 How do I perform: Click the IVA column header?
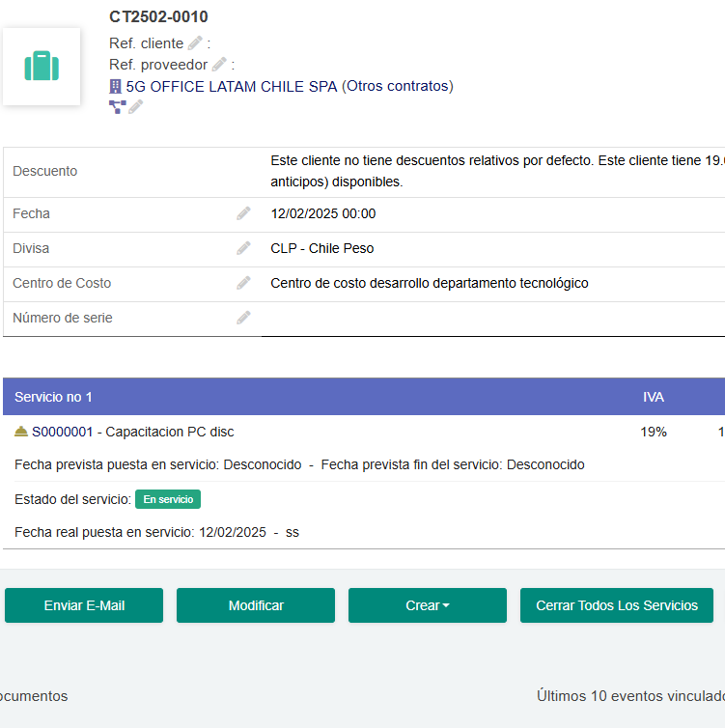pos(654,397)
